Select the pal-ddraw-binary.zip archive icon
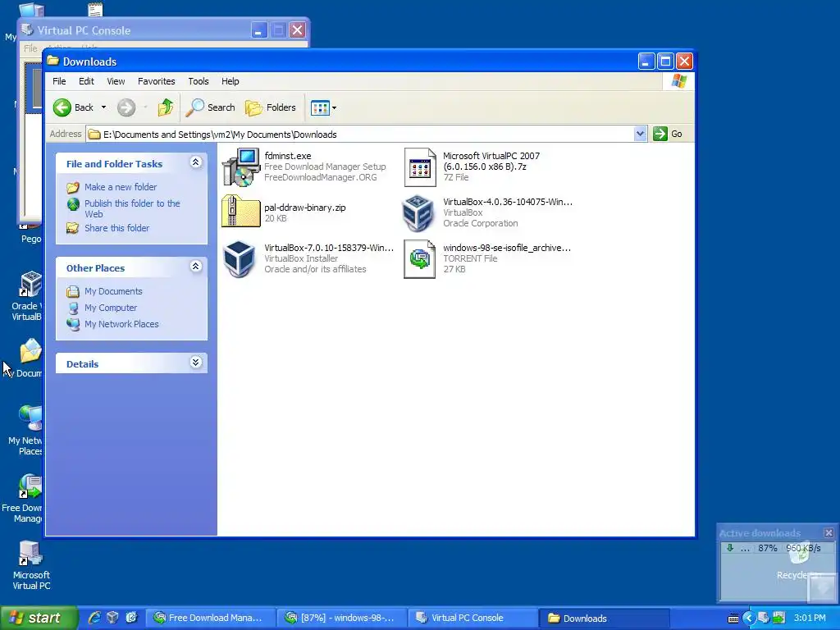Image resolution: width=840 pixels, height=630 pixels. click(241, 211)
